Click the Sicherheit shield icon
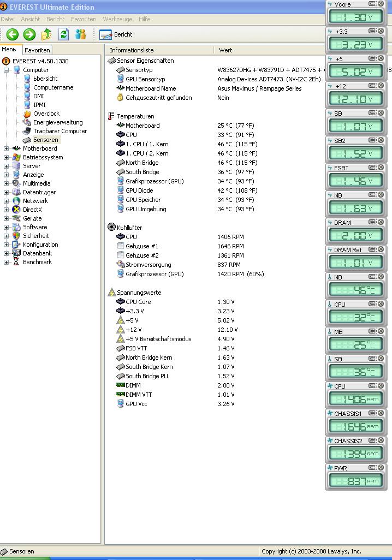This screenshot has width=392, height=560. tap(16, 236)
